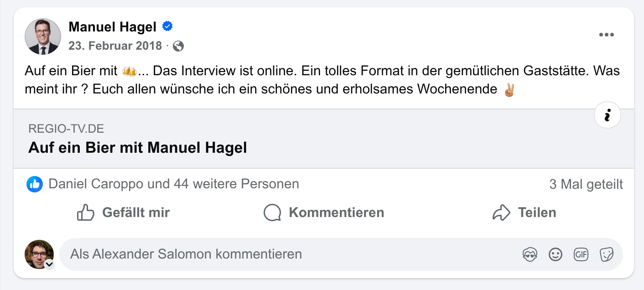This screenshot has height=290, width=644.
Task: Click the Teilen share button
Action: tap(525, 212)
